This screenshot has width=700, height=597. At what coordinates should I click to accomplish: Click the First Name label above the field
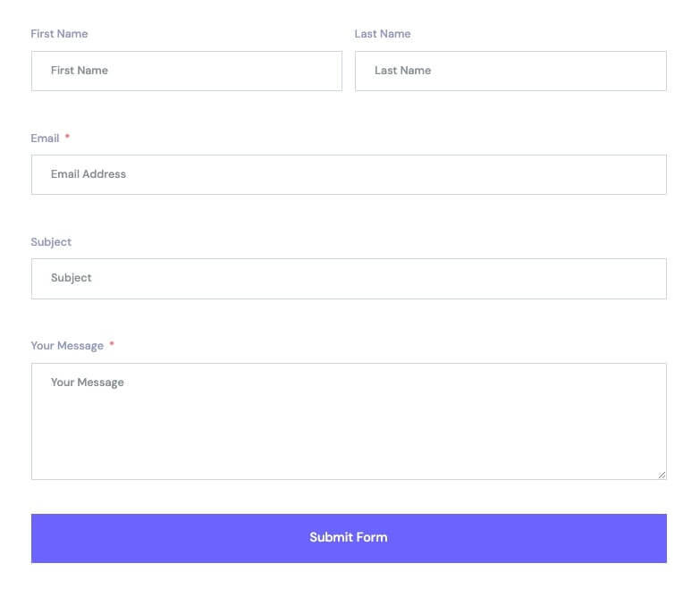click(59, 34)
